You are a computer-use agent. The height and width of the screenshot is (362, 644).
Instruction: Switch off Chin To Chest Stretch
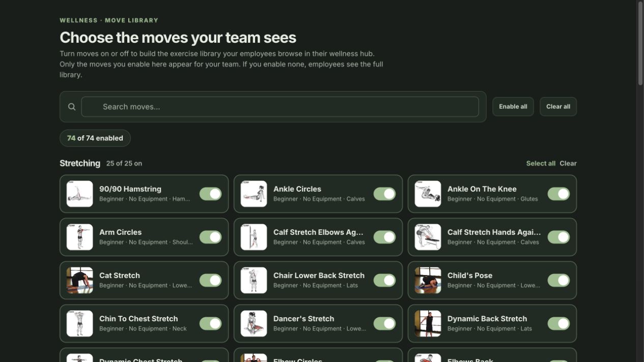[210, 323]
